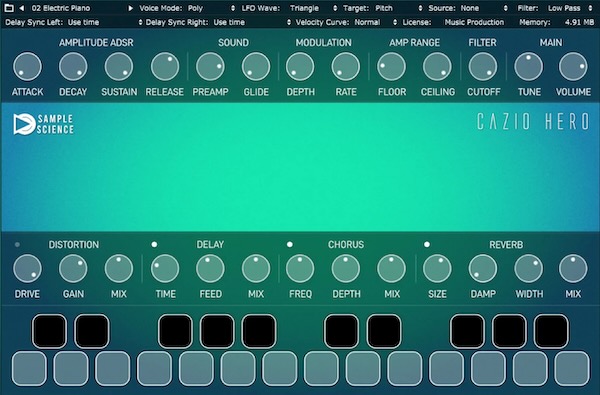Image resolution: width=600 pixels, height=395 pixels.
Task: Click the Sample Science logo
Action: tap(43, 124)
